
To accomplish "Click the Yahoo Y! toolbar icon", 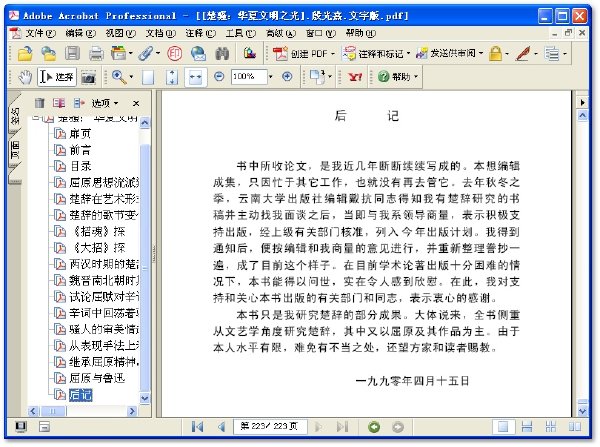I will (355, 77).
